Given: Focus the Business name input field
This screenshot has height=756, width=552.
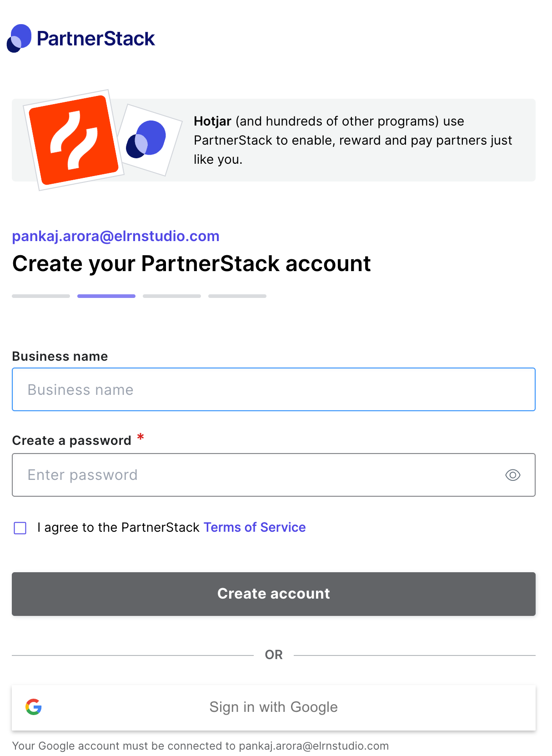Looking at the screenshot, I should [x=274, y=389].
